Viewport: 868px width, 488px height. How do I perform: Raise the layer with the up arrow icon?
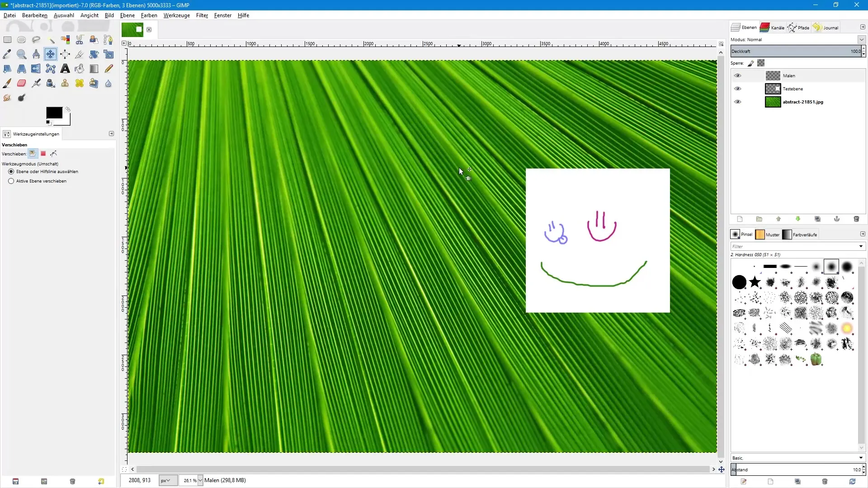(x=778, y=219)
